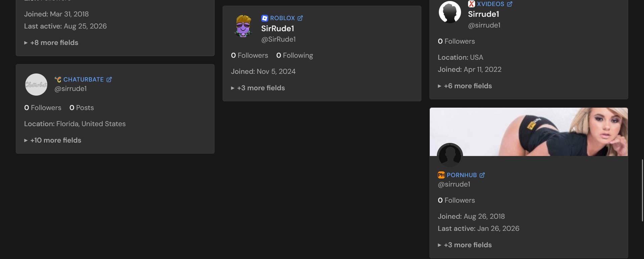Click the page vertical scrollbar

[x=642, y=190]
